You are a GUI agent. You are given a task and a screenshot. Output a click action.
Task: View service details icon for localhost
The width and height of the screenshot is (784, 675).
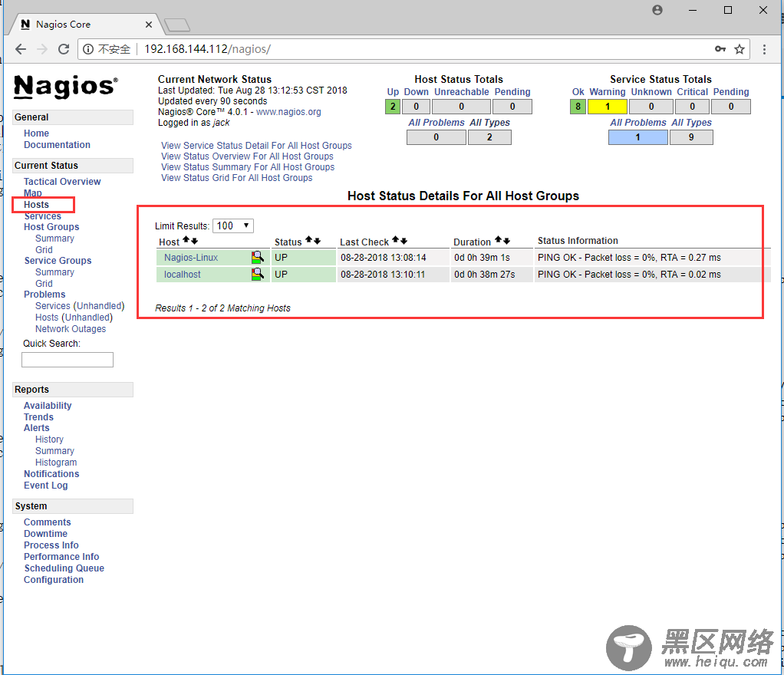(x=258, y=274)
